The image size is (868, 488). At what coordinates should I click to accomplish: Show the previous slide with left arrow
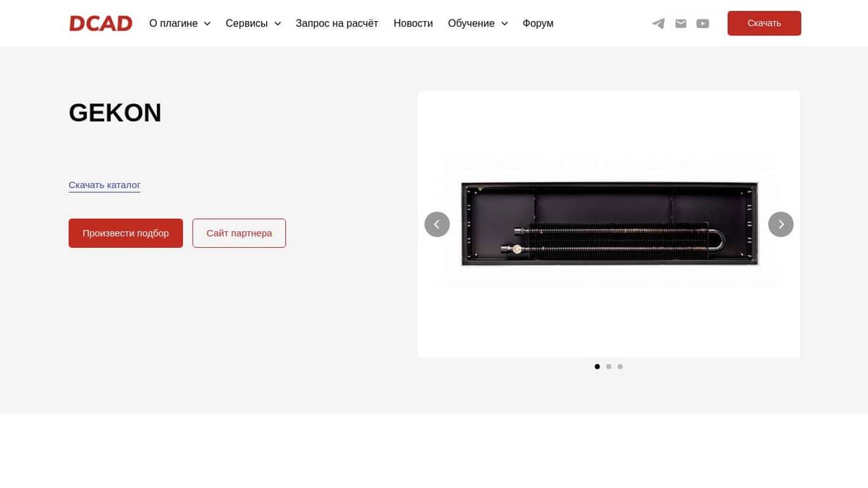[x=437, y=224]
